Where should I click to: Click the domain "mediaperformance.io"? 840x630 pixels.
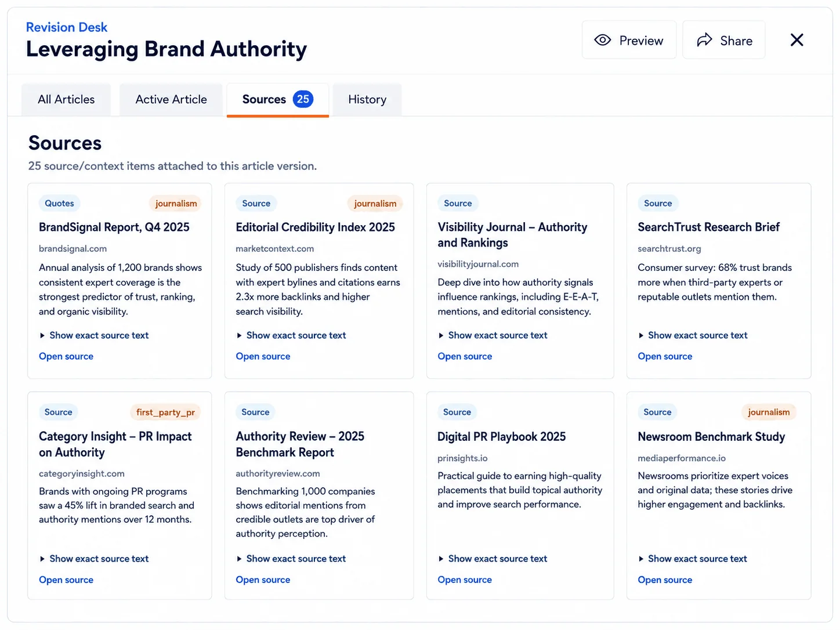tap(682, 458)
